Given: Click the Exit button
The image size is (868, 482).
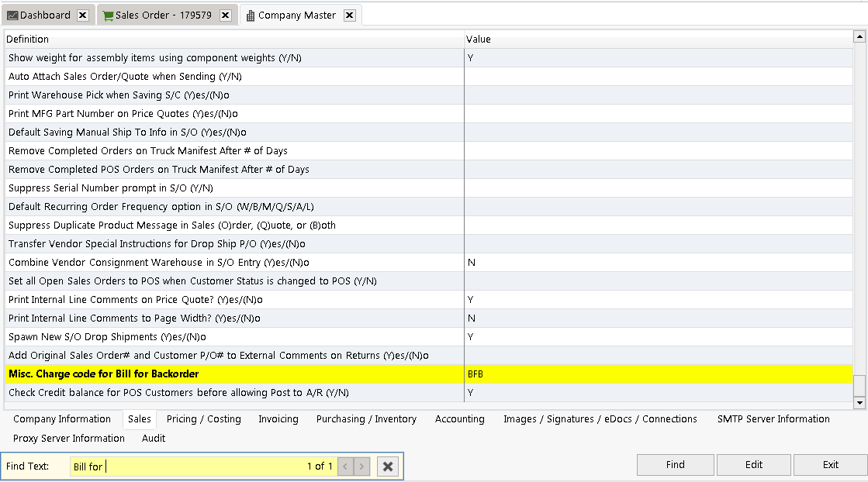Looking at the screenshot, I should click(830, 465).
